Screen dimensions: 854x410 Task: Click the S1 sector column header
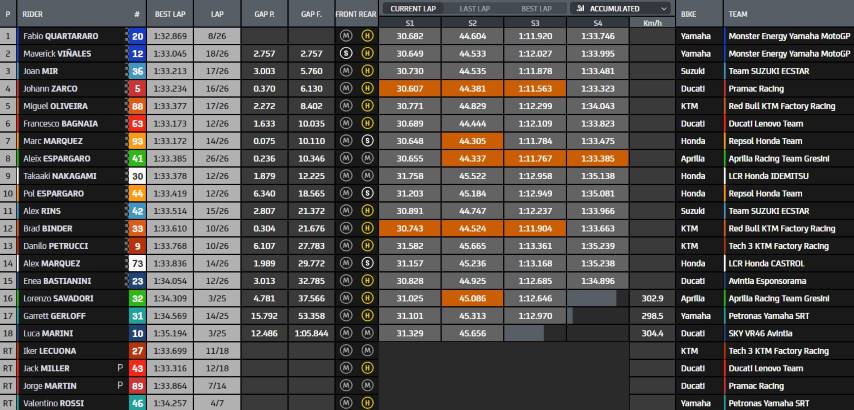tap(410, 23)
